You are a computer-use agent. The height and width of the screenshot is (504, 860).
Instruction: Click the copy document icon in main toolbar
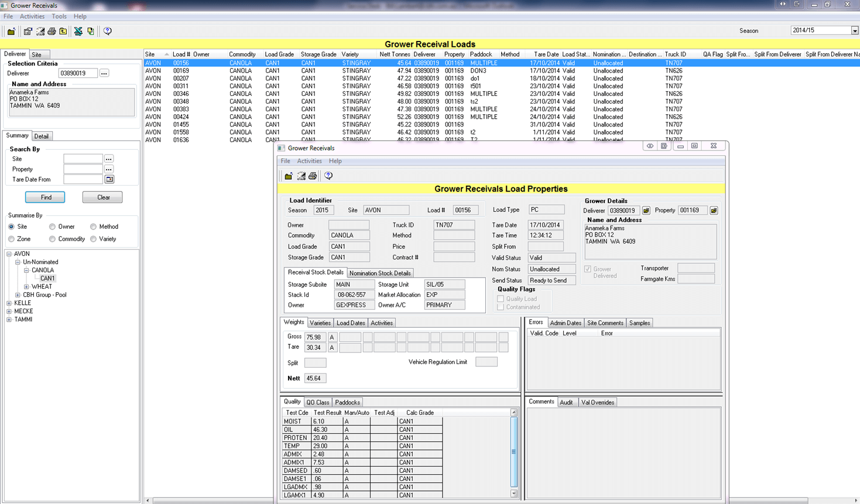click(x=91, y=31)
